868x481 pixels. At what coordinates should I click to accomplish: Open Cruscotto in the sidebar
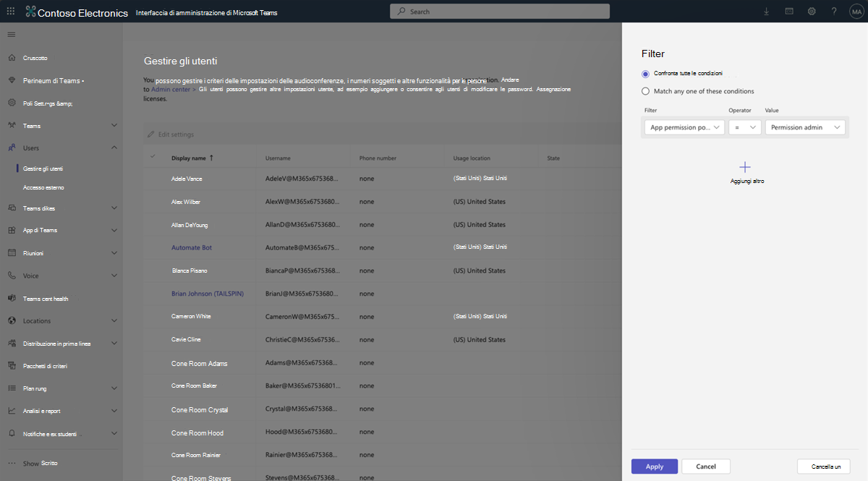click(x=35, y=58)
